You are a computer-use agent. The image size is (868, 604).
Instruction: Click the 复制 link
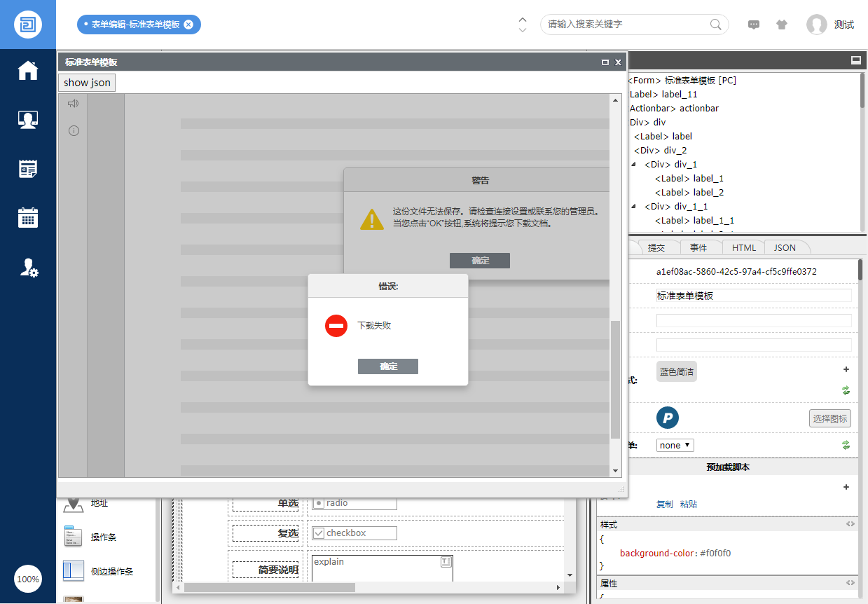tap(665, 505)
